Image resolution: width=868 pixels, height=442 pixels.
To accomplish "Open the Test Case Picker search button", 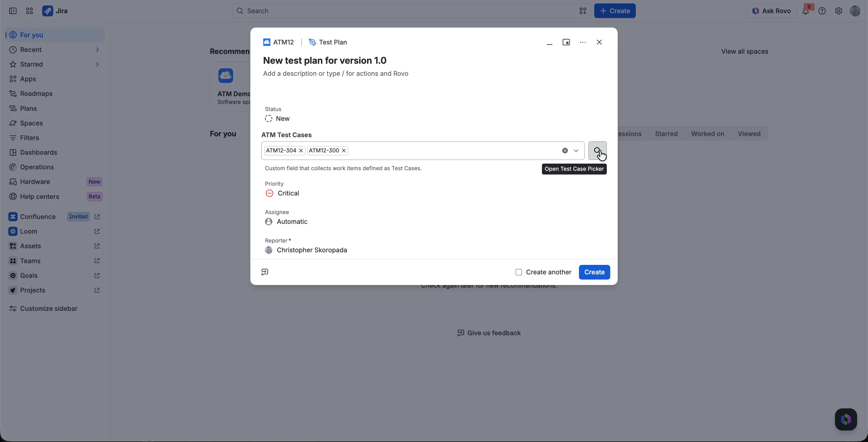I will pos(597,151).
